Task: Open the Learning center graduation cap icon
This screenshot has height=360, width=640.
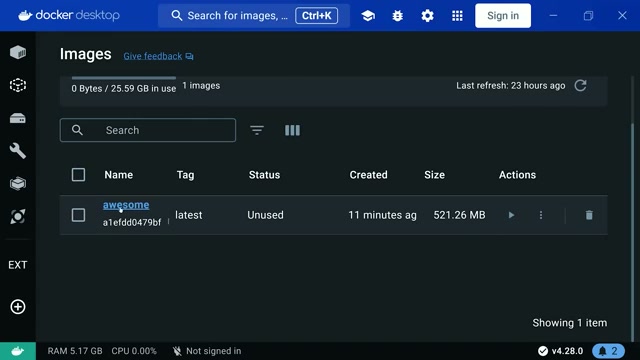Action: click(x=368, y=16)
